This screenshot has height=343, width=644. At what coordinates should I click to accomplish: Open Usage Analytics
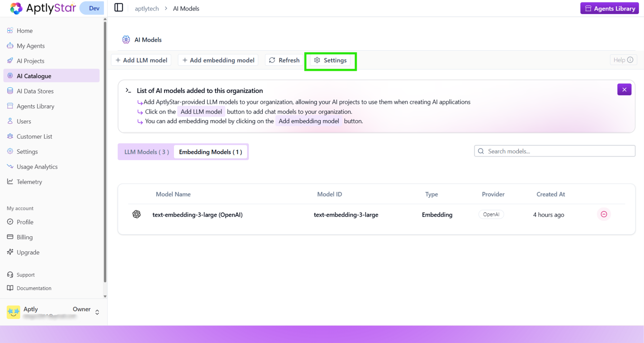37,167
